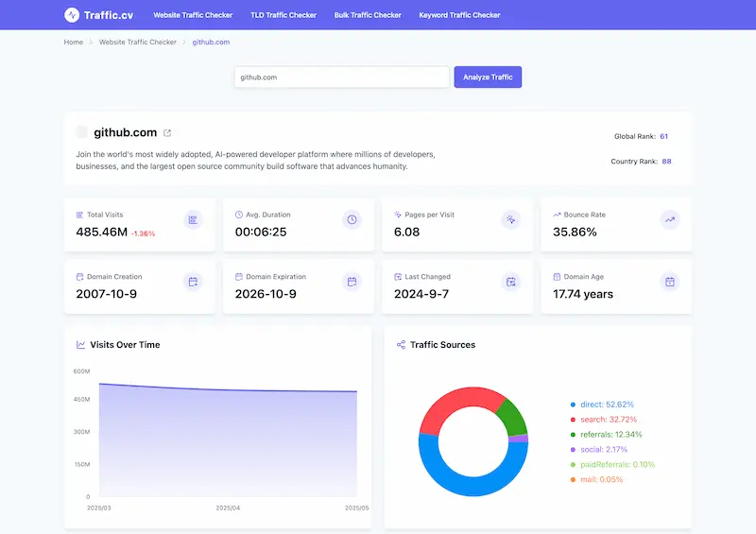
Task: Go to Traffic.cv brand name link
Action: (x=109, y=15)
